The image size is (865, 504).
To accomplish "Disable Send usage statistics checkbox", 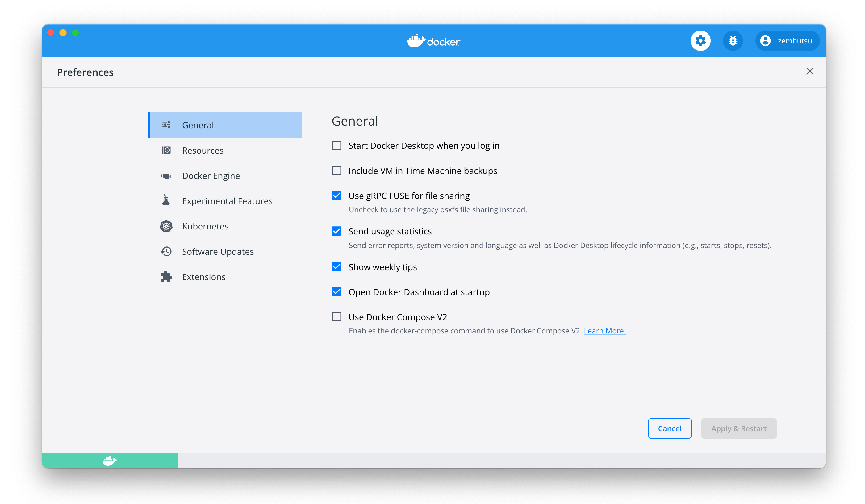I will coord(336,231).
